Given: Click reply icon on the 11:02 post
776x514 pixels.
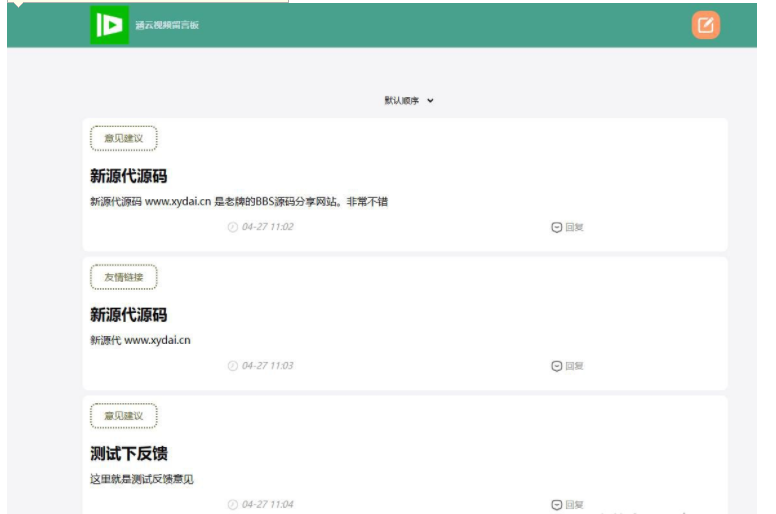Looking at the screenshot, I should 557,227.
